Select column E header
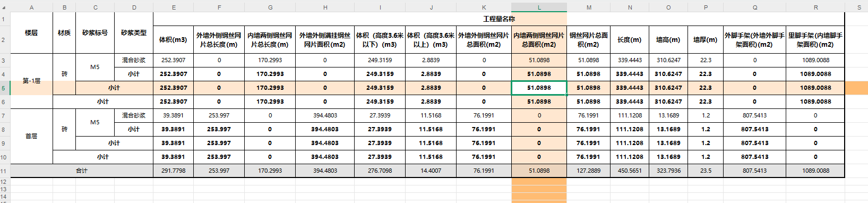 tap(174, 7)
